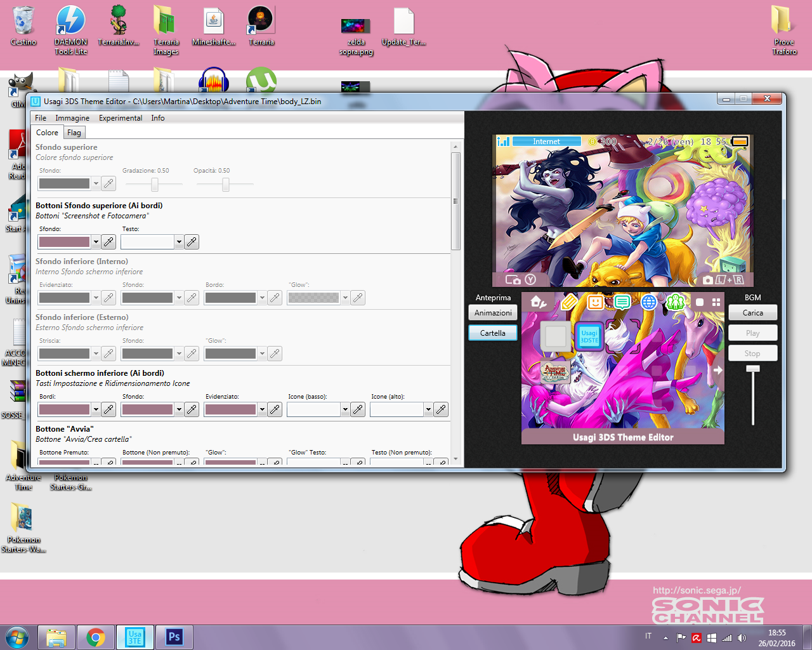The width and height of the screenshot is (812, 650).
Task: Switch to the Flag tab
Action: point(74,133)
